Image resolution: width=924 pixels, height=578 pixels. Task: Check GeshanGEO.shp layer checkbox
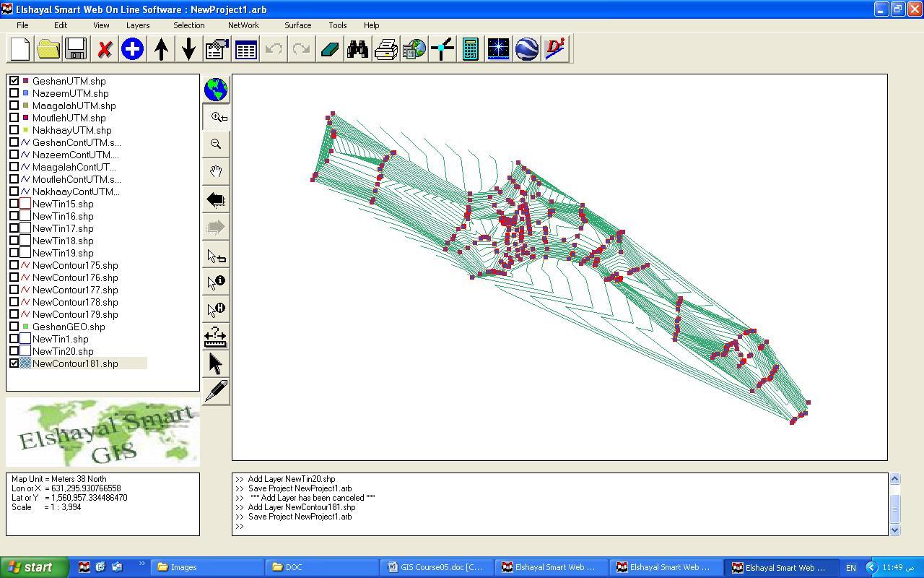pos(14,327)
